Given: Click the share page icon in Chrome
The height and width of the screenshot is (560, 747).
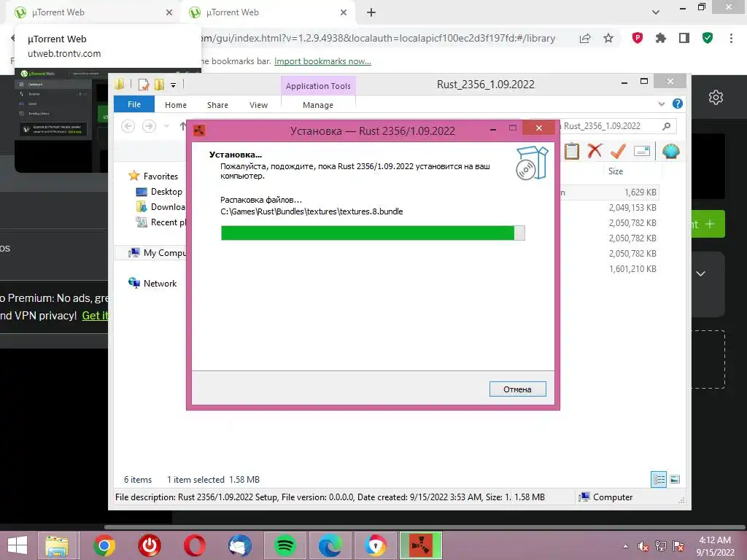Looking at the screenshot, I should point(585,39).
